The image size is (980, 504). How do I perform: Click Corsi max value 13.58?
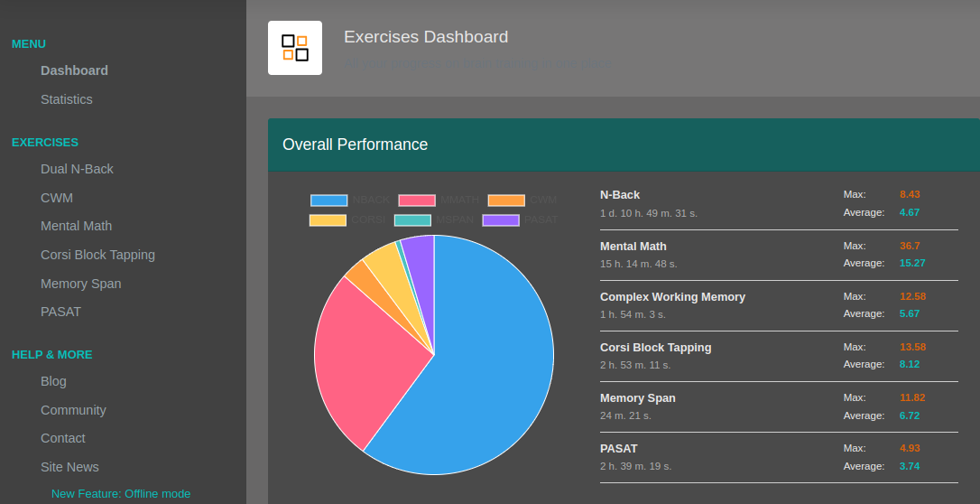point(912,347)
